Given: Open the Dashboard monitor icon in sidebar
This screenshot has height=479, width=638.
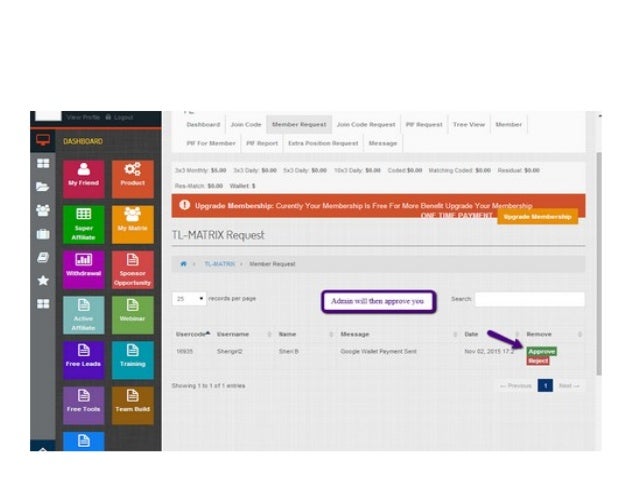Looking at the screenshot, I should click(x=43, y=140).
